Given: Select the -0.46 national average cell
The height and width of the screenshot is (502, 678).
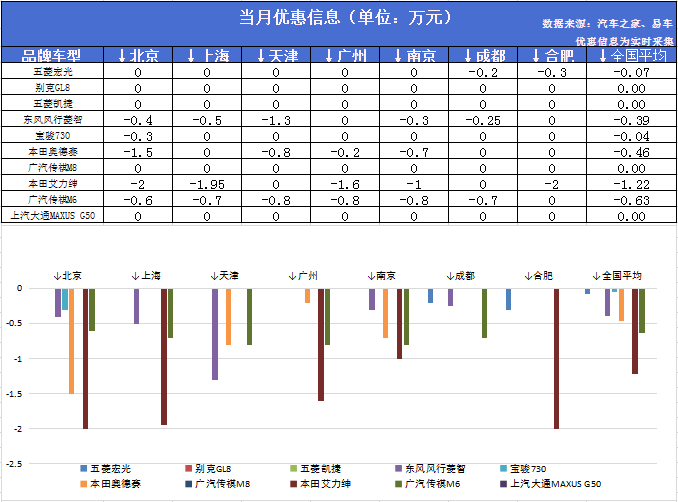Looking at the screenshot, I should tap(631, 152).
